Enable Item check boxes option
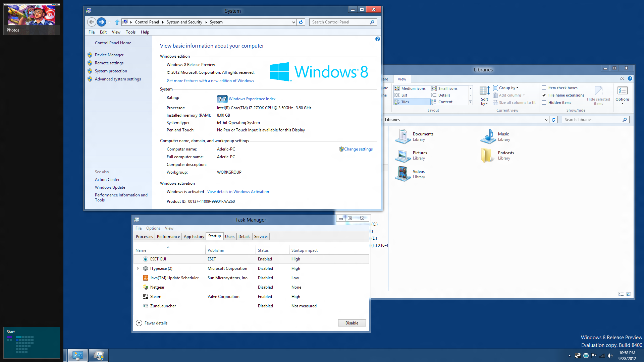Viewport: 644px width, 362px height. pyautogui.click(x=544, y=88)
